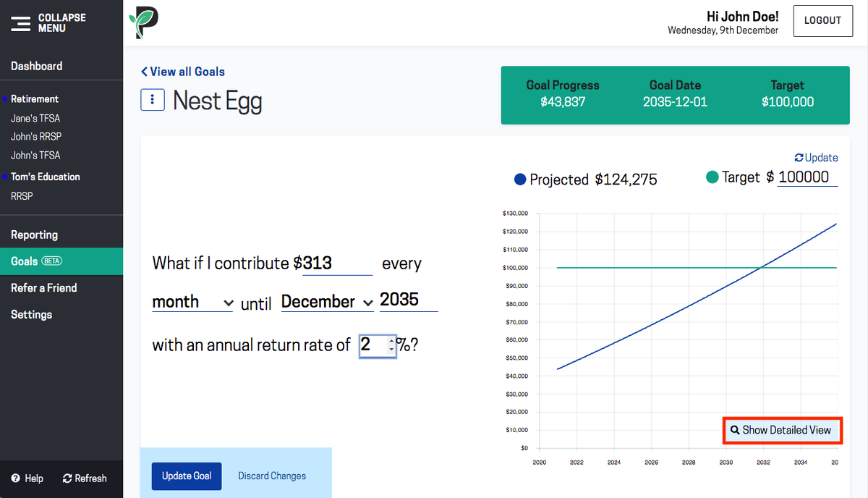Click the hamburger collapse menu icon
The width and height of the screenshot is (868, 498).
click(x=20, y=23)
